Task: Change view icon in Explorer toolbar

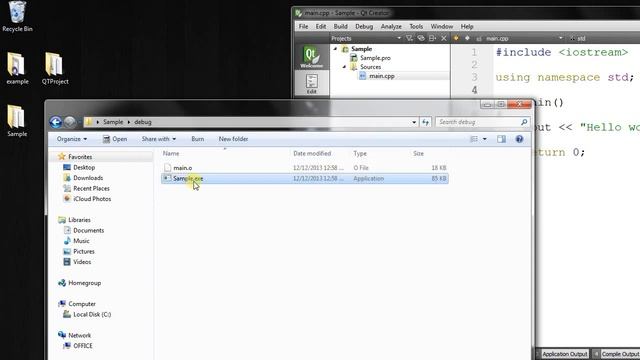Action: (474, 139)
